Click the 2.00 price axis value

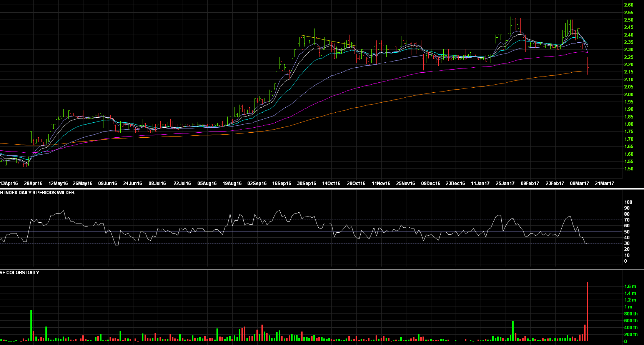pyautogui.click(x=629, y=95)
